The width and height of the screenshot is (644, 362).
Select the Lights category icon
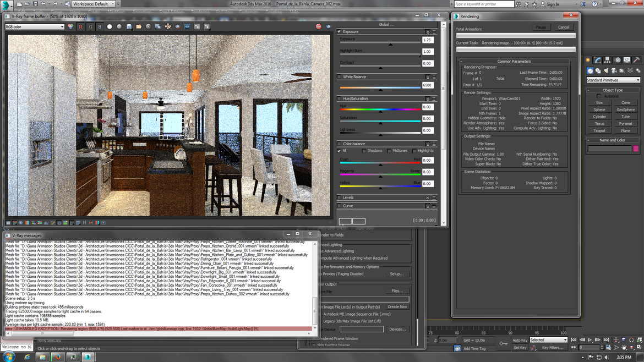[606, 70]
